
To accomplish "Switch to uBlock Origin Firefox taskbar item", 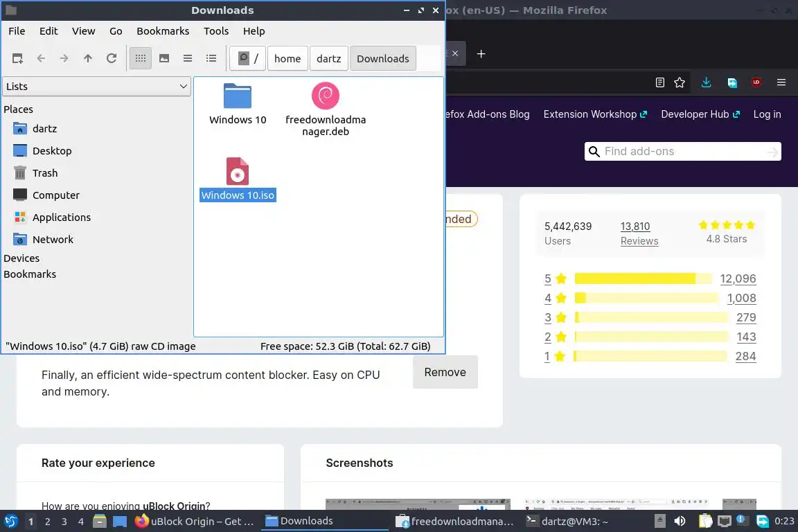I will pyautogui.click(x=194, y=522).
